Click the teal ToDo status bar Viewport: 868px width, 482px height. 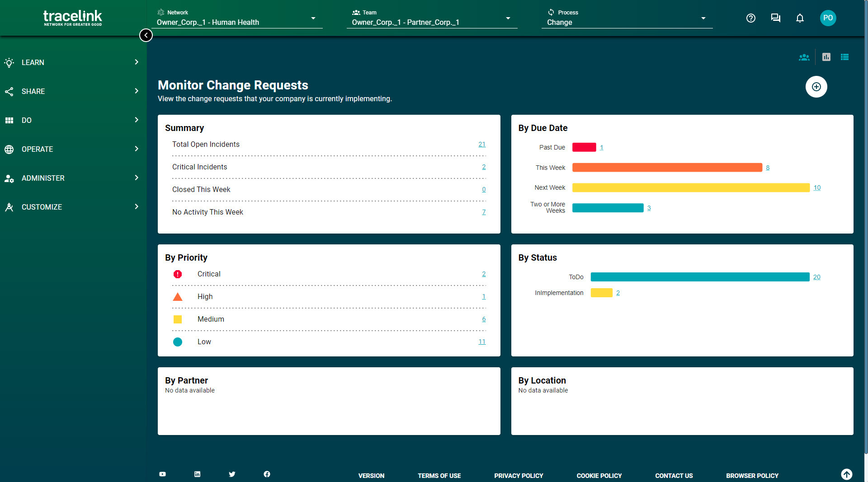(700, 277)
